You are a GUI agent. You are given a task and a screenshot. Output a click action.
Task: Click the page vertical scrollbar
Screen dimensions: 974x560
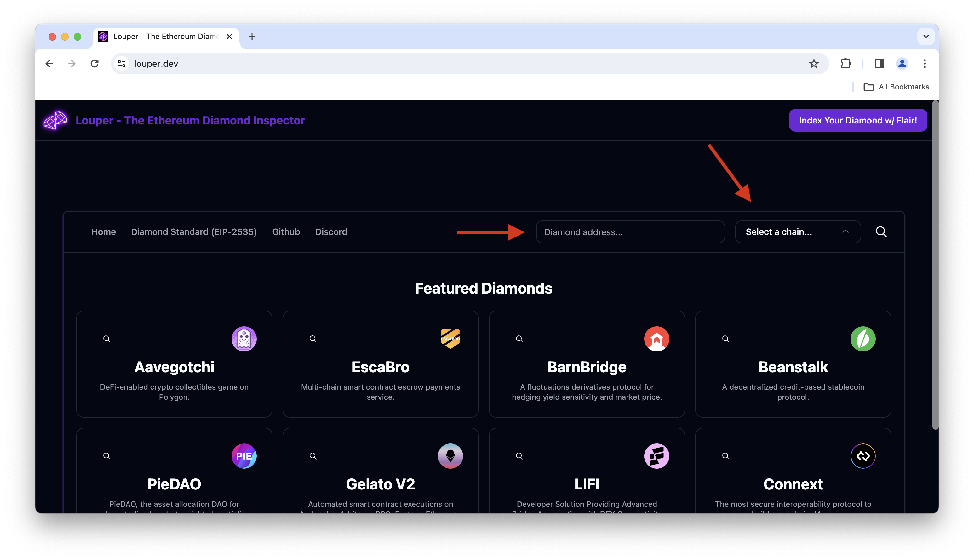click(935, 266)
